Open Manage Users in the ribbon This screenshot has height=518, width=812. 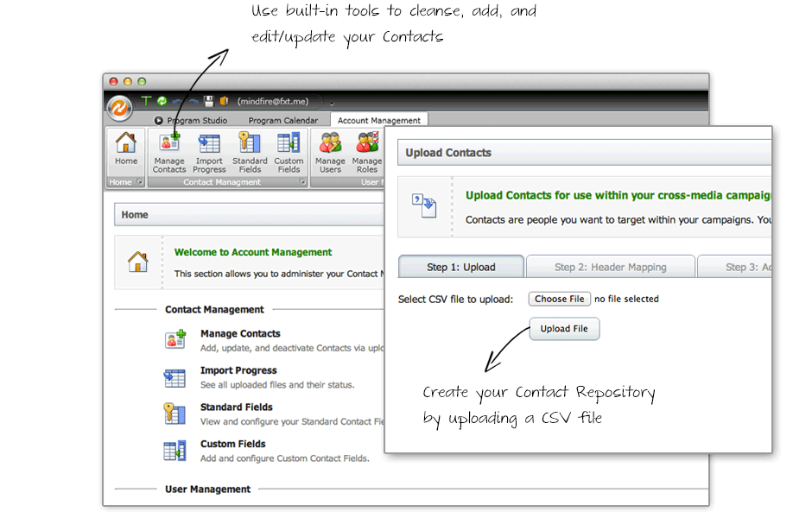[330, 153]
